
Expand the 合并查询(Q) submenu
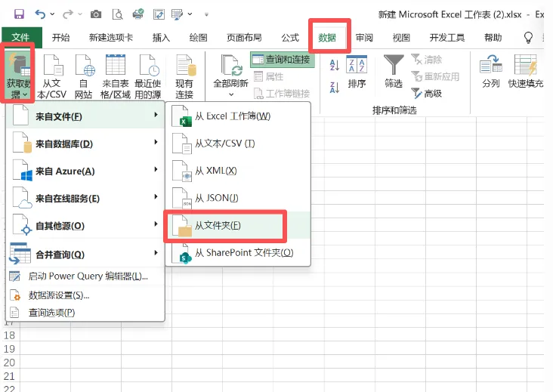coord(85,254)
